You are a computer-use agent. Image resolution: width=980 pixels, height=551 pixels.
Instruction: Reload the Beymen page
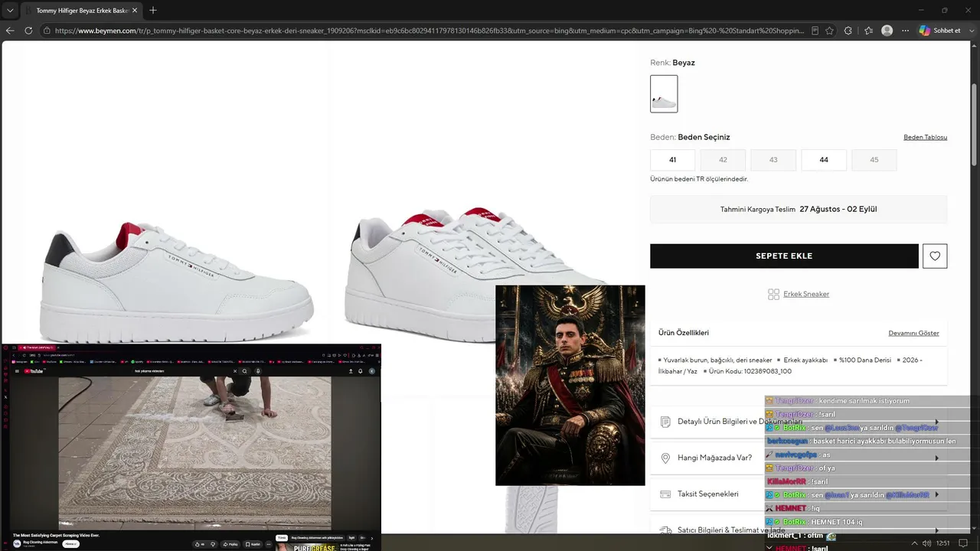[x=28, y=31]
